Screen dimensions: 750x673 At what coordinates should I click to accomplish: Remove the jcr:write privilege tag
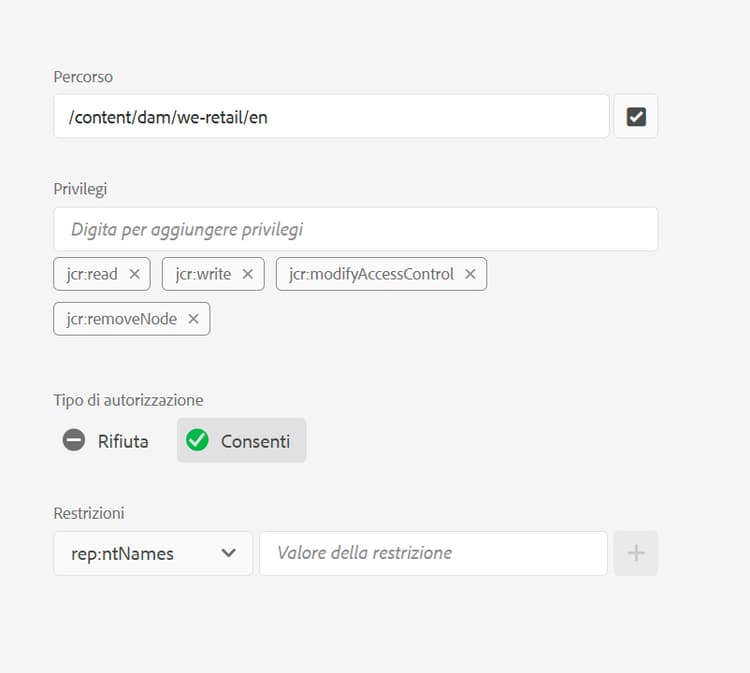(x=248, y=274)
